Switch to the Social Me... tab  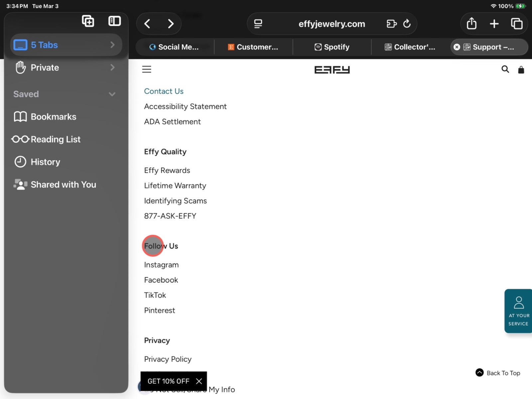[x=175, y=47]
